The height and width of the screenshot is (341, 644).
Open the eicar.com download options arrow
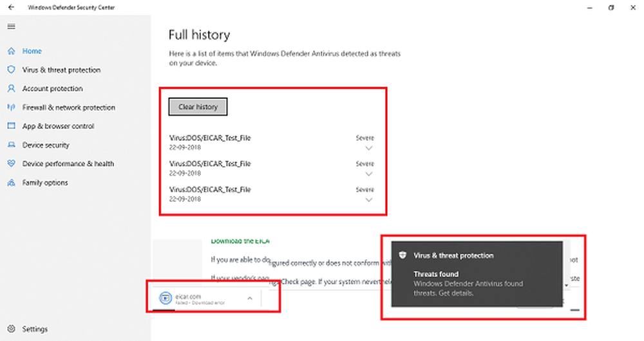pos(249,299)
